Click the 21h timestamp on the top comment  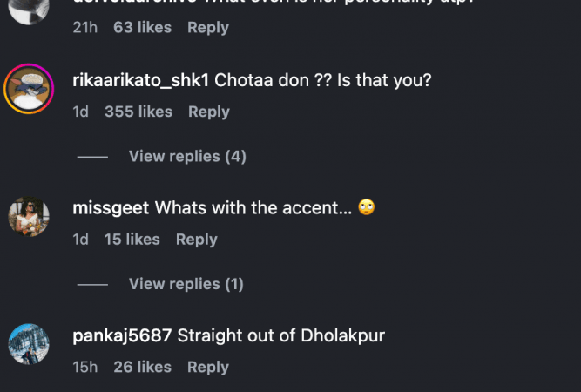85,28
